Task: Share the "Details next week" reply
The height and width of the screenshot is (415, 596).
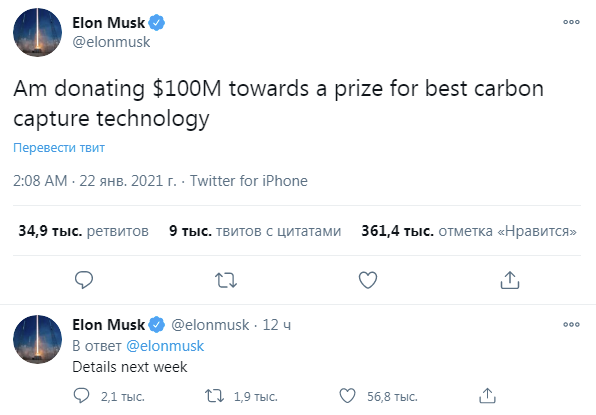Action: pos(488,396)
